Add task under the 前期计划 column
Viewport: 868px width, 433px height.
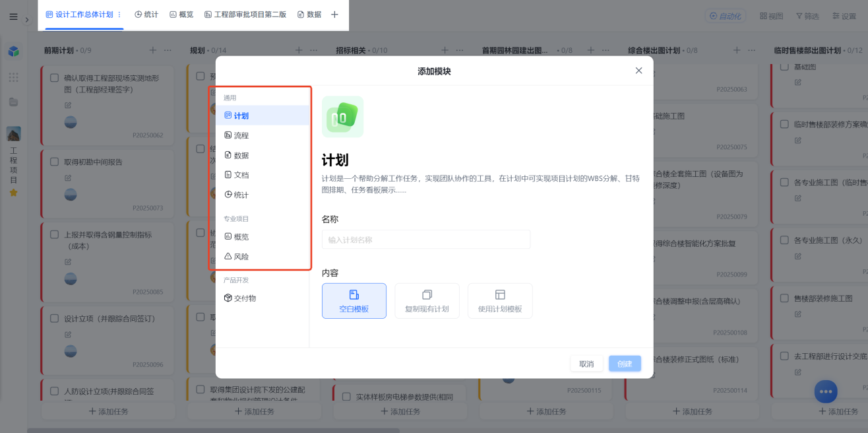tap(109, 411)
